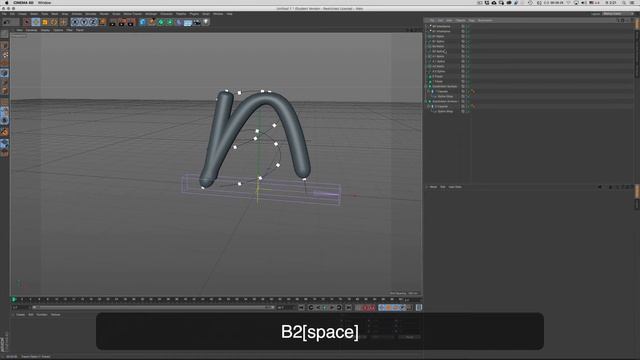The height and width of the screenshot is (360, 640).
Task: Click the highlighted mode icon in left palette
Action: pos(4,73)
